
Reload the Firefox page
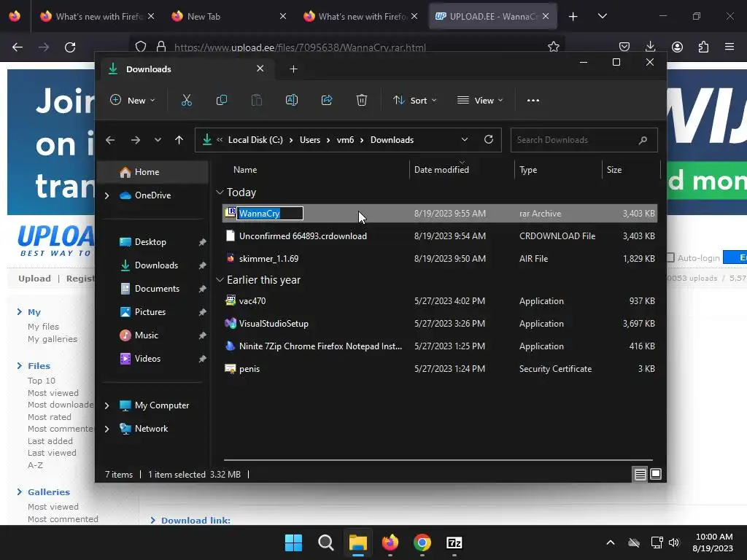[x=70, y=47]
